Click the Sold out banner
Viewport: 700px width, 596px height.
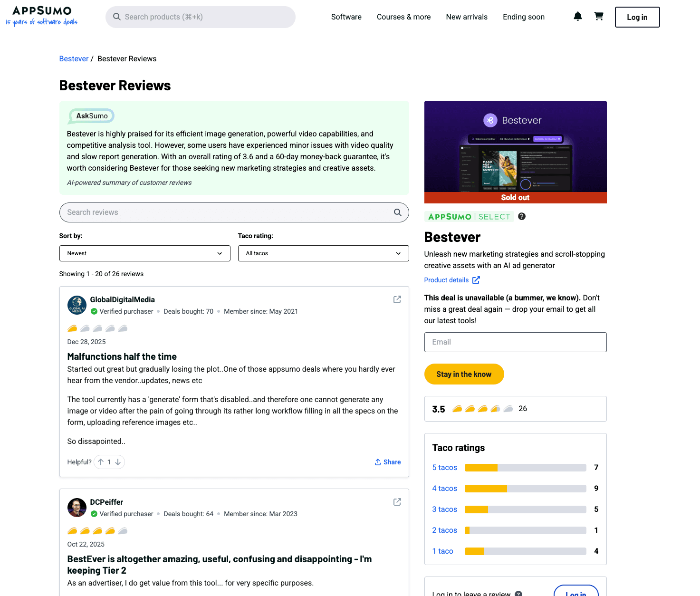coord(516,198)
